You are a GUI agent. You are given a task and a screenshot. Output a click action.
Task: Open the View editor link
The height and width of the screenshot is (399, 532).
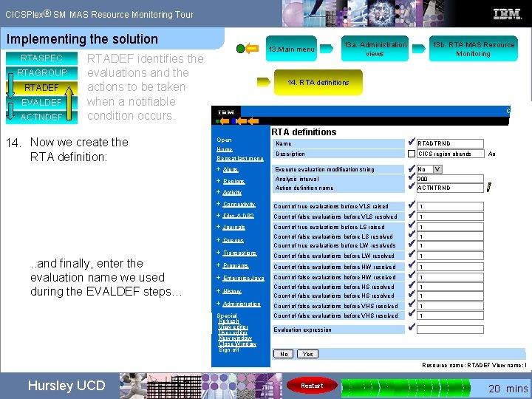pyautogui.click(x=233, y=327)
